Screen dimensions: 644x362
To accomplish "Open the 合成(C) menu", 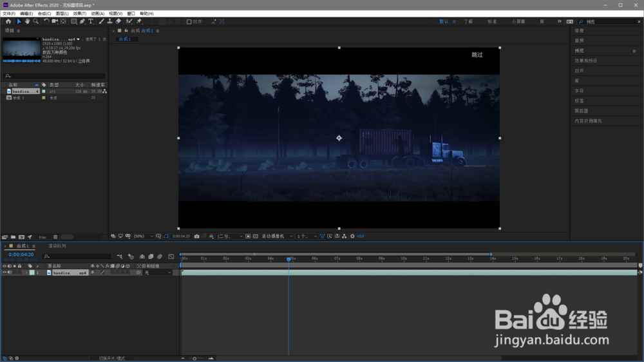I will [x=44, y=14].
